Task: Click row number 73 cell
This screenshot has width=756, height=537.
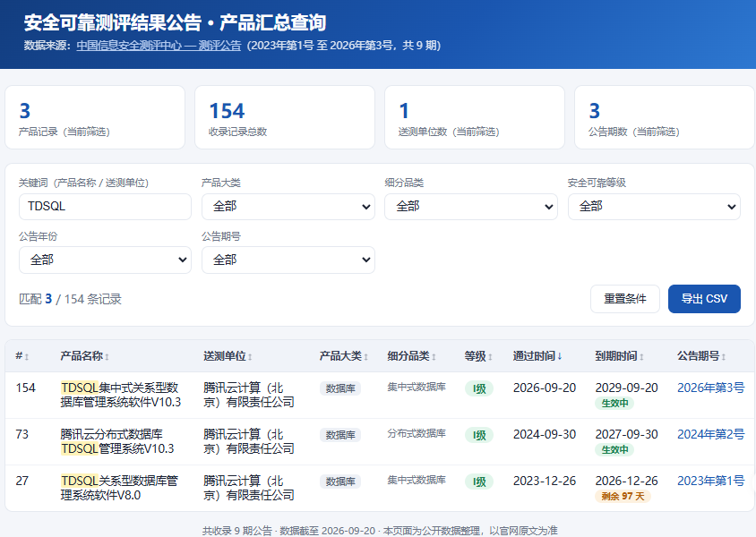Action: pyautogui.click(x=22, y=434)
